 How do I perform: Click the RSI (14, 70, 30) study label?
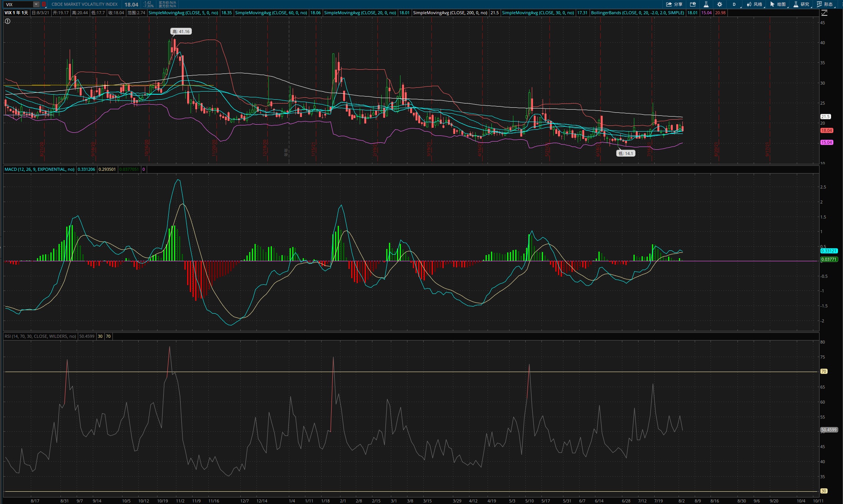pyautogui.click(x=40, y=336)
